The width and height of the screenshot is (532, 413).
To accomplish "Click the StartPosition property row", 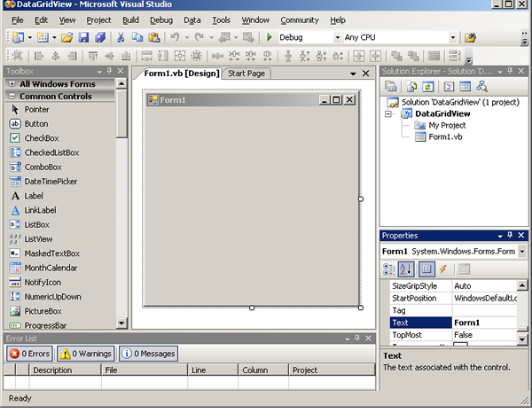I will coord(453,298).
